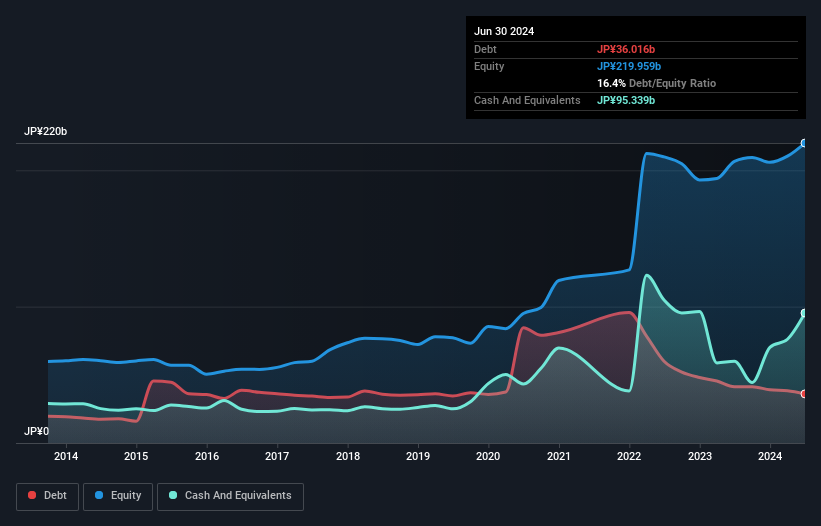
Task: Click the 2018 x-axis label
Action: click(x=348, y=456)
